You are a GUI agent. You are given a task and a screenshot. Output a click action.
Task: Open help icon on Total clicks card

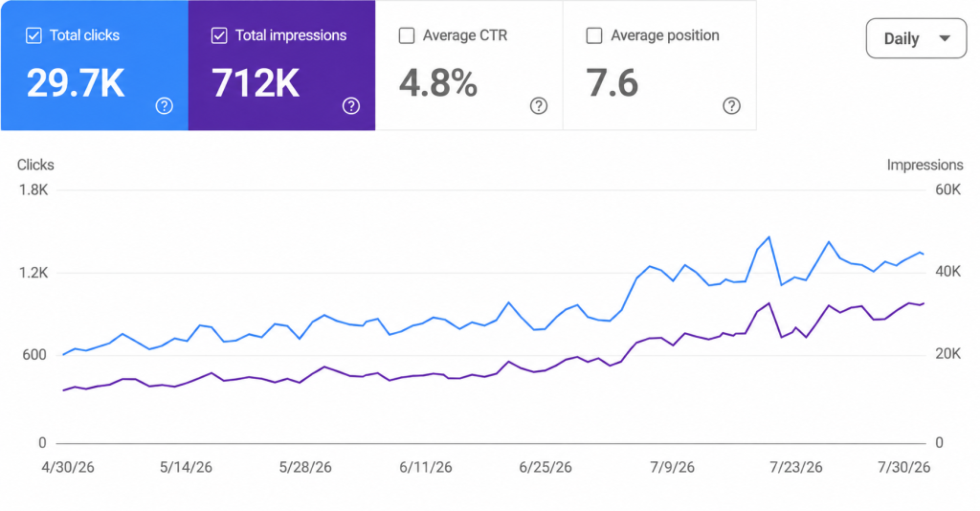coord(164,105)
